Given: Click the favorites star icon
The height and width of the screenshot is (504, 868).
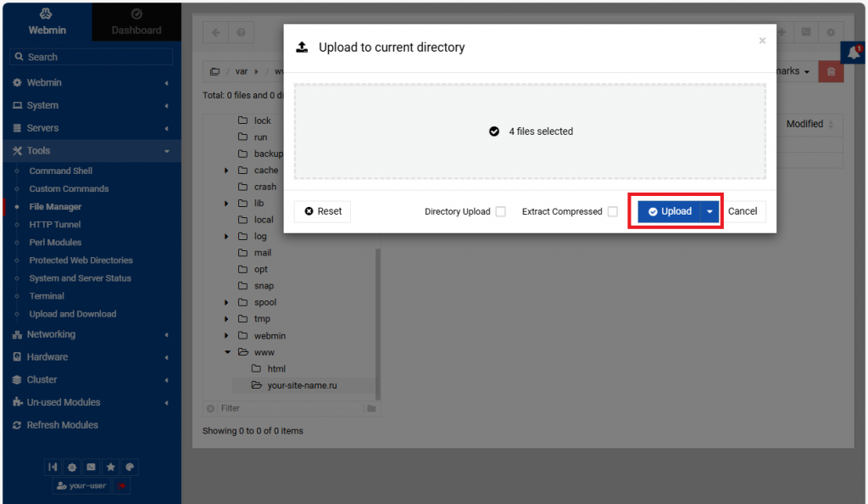Looking at the screenshot, I should [x=110, y=468].
